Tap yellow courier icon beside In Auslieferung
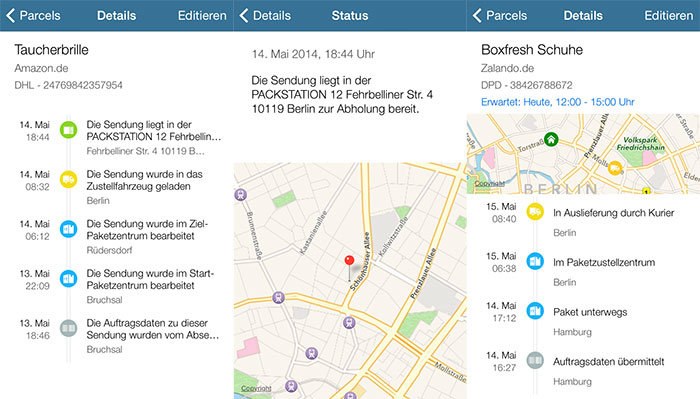Viewport: 700px width, 399px height. (535, 212)
